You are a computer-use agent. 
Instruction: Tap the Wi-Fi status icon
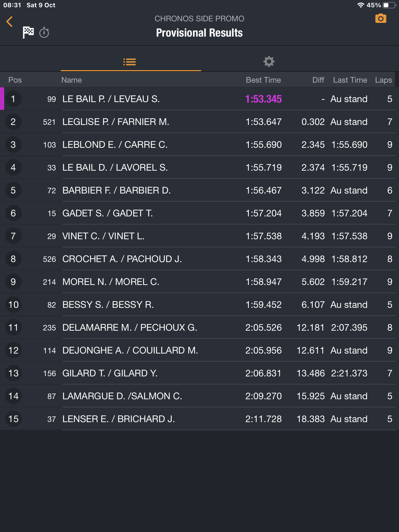[x=361, y=5]
